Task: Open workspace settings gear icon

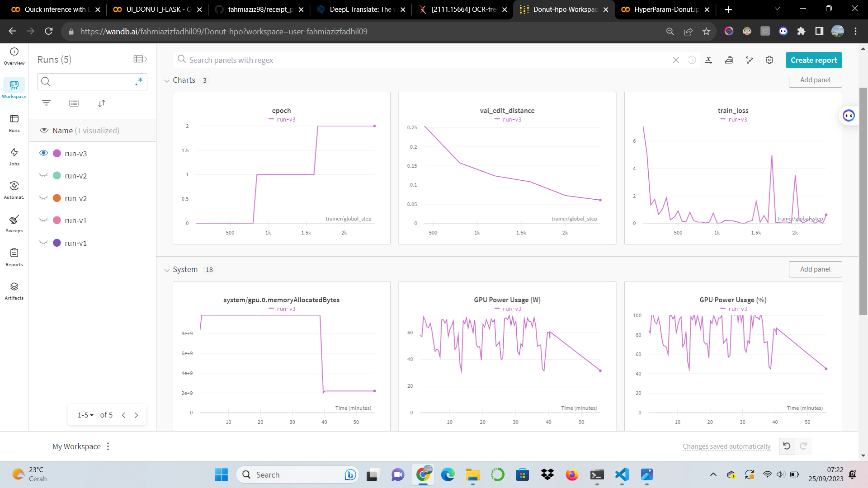Action: (769, 60)
